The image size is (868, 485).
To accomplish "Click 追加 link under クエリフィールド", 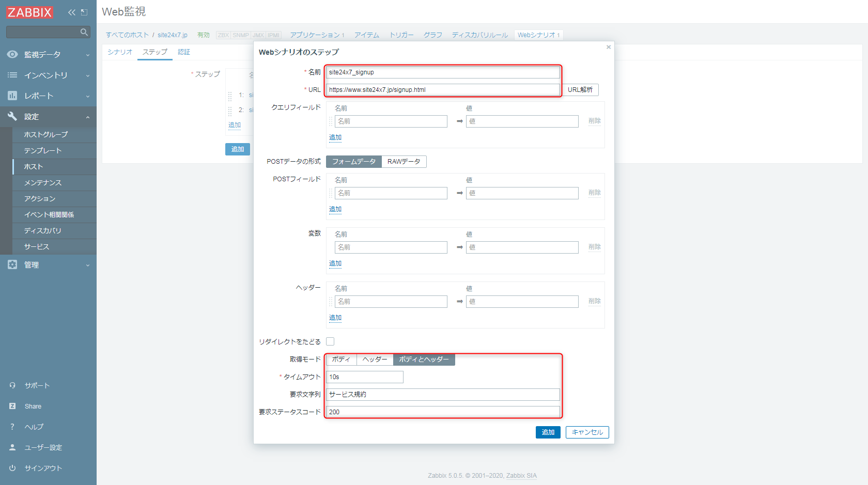I will point(335,137).
